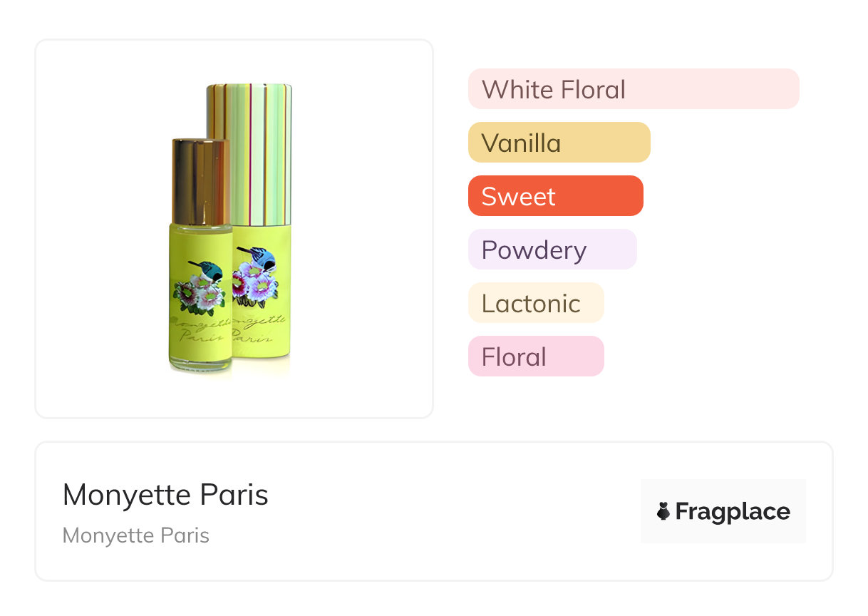This screenshot has width=868, height=616.
Task: Select the Powdery accord tag
Action: 552,250
